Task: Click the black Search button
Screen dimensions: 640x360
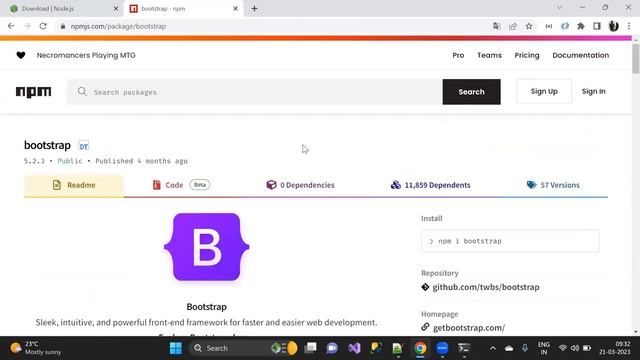Action: pyautogui.click(x=471, y=92)
